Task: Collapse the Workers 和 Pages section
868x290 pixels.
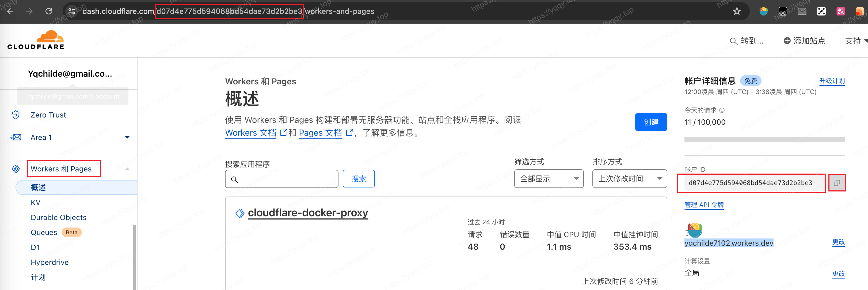Action: click(x=127, y=169)
